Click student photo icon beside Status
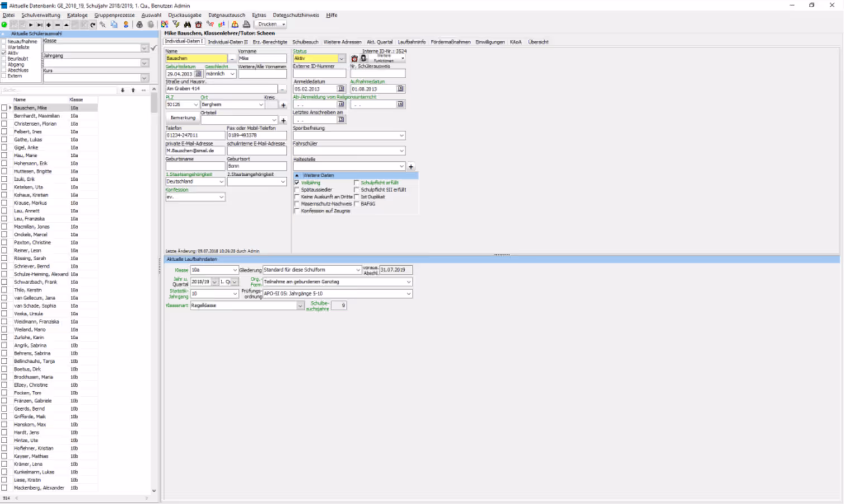The width and height of the screenshot is (844, 504). [x=363, y=58]
